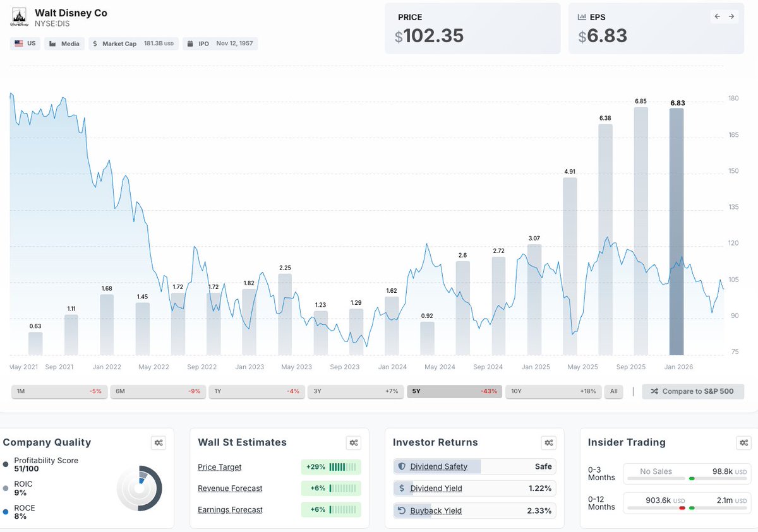Click the Profitability Score donut chart
The height and width of the screenshot is (532, 758).
point(140,488)
